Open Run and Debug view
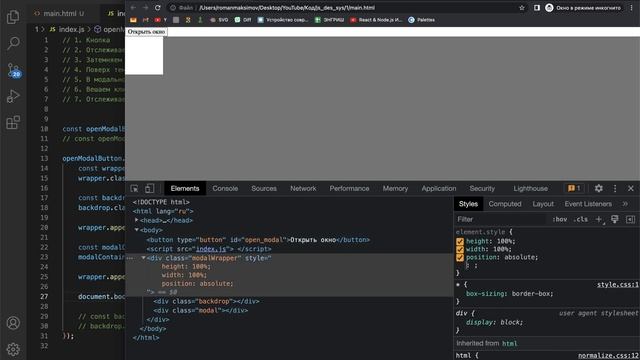Image resolution: width=640 pixels, height=360 pixels. (x=13, y=96)
